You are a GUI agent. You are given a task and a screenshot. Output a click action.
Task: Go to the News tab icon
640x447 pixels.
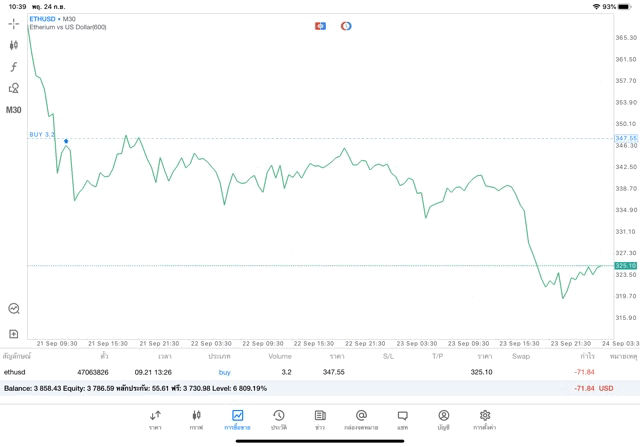tap(319, 418)
